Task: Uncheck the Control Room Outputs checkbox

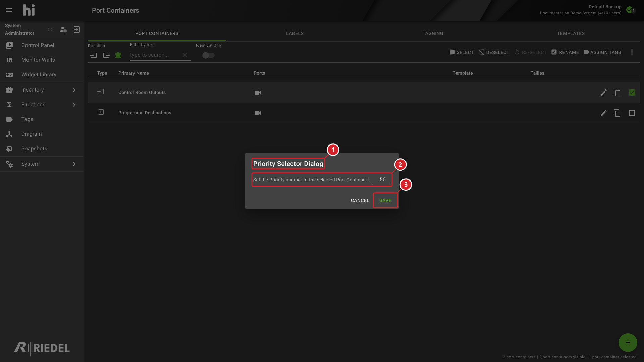Action: point(632,93)
